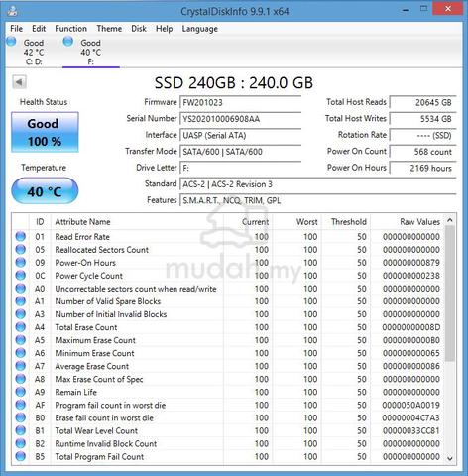This screenshot has width=468, height=476.
Task: Click the Current column header
Action: tap(248, 222)
